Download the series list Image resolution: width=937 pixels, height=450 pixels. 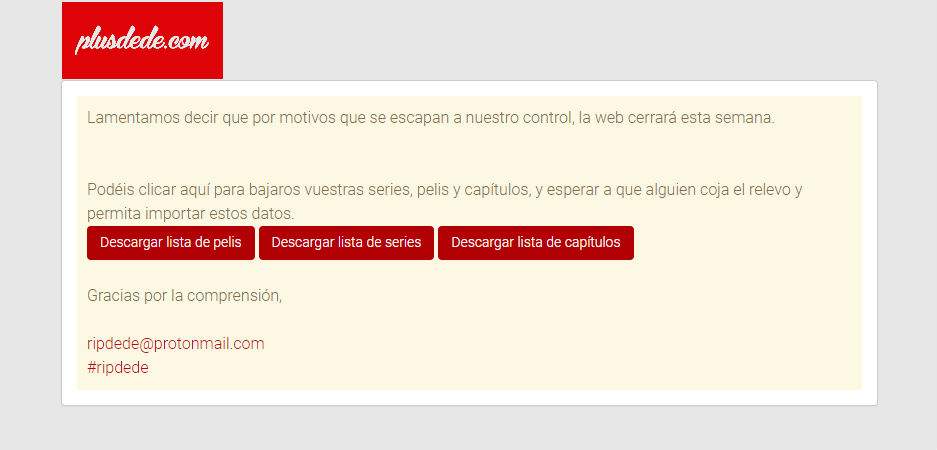click(x=347, y=243)
